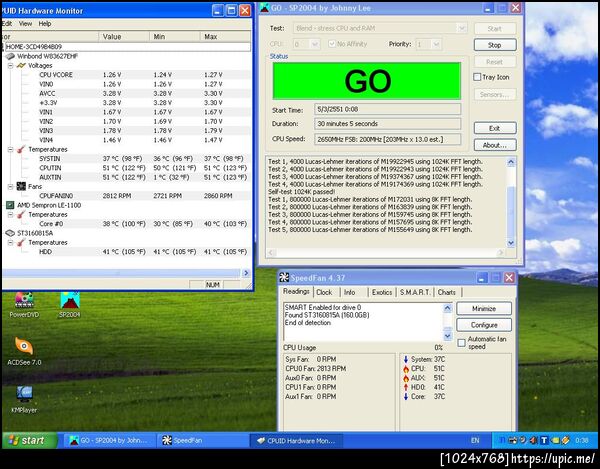The width and height of the screenshot is (600, 469).
Task: Switch to the Charts tab in SpeedFan
Action: tap(447, 292)
